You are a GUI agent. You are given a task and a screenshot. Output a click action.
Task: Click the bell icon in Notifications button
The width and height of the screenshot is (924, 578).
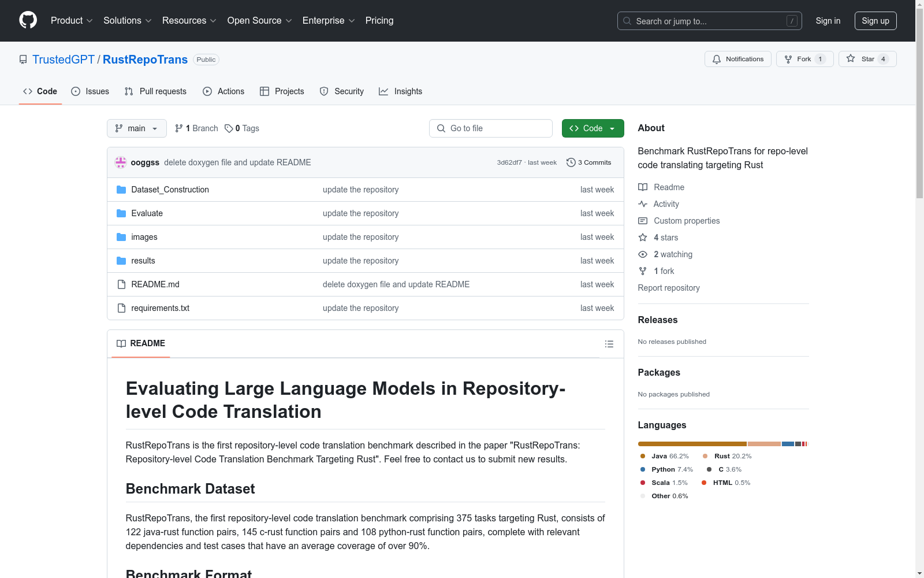[717, 59]
